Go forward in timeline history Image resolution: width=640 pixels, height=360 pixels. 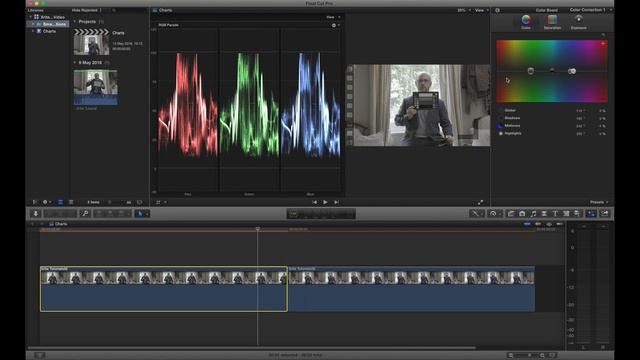(41, 224)
